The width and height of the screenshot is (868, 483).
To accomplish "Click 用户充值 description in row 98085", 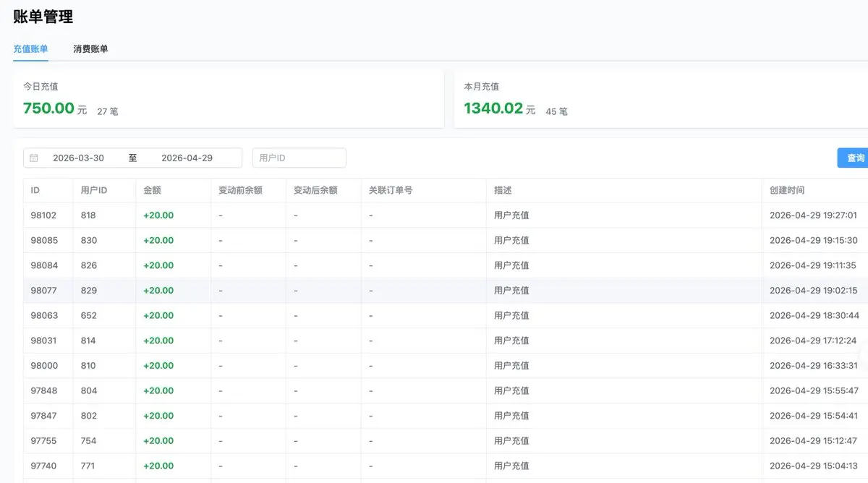I will tap(511, 240).
